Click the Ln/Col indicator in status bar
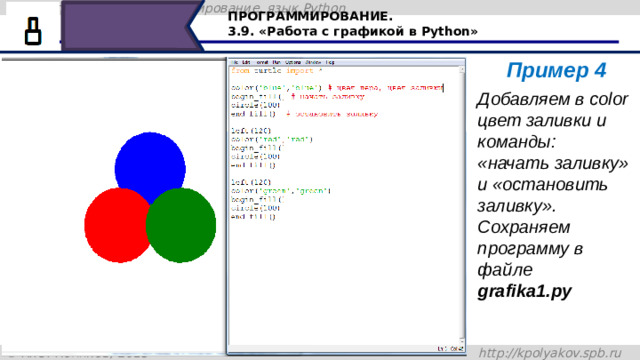640x360 pixels. pos(451,349)
